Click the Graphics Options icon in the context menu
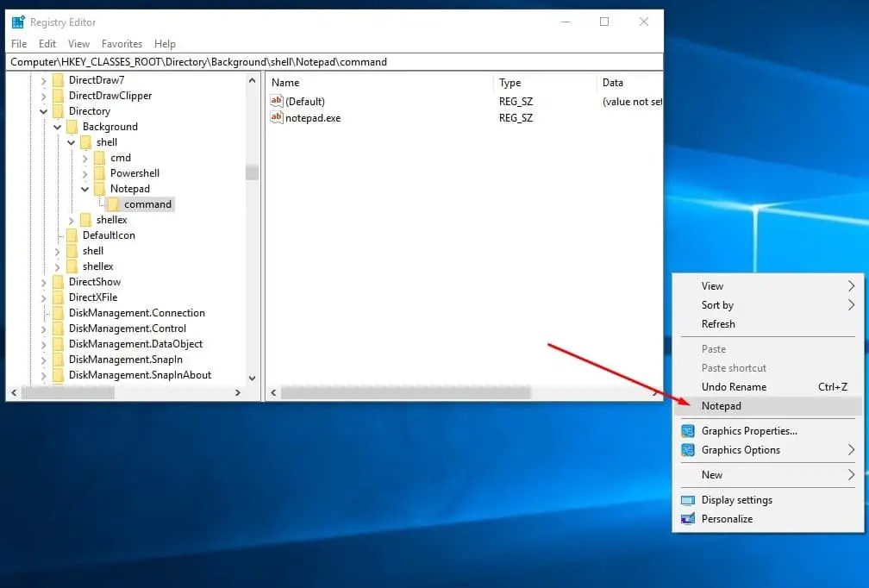This screenshot has width=869, height=588. (687, 449)
